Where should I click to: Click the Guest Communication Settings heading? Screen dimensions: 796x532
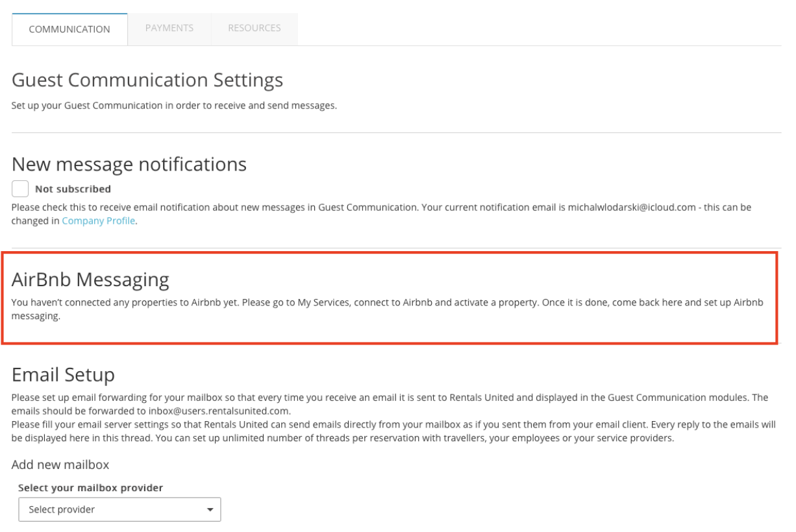pyautogui.click(x=147, y=80)
